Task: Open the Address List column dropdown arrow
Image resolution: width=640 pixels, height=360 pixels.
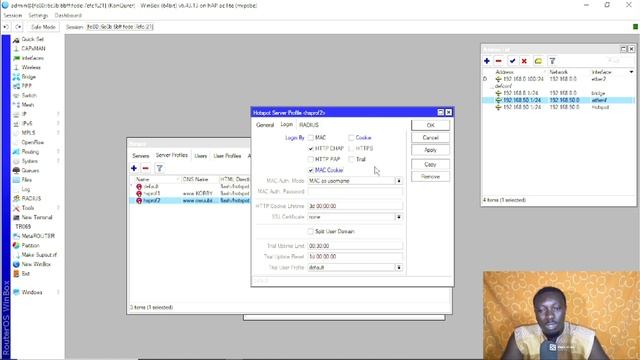Action: click(631, 72)
